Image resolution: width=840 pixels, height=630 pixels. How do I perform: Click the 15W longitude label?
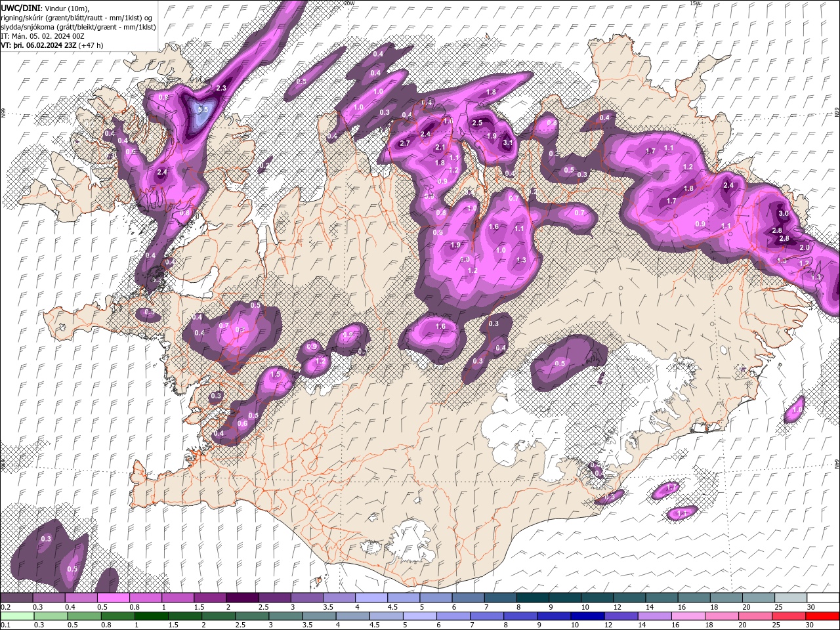695,3
